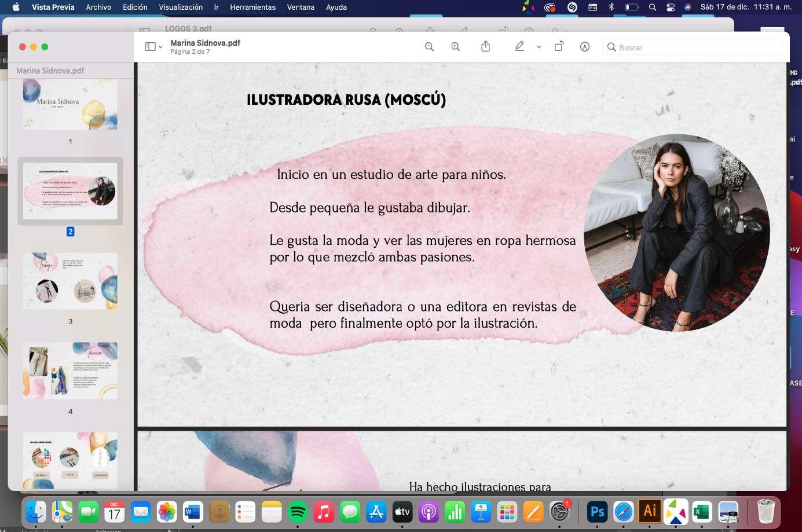This screenshot has width=802, height=532.
Task: Open the Trash from the Dock
Action: (767, 512)
